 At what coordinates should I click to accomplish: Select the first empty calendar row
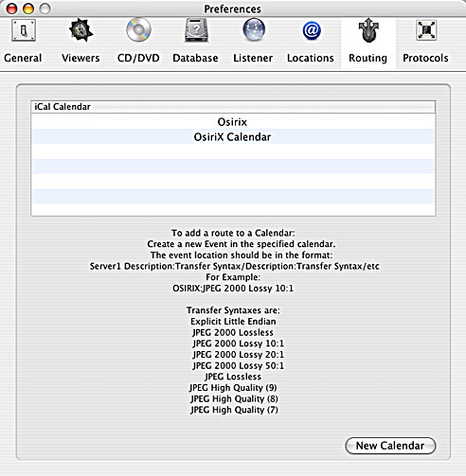click(233, 151)
